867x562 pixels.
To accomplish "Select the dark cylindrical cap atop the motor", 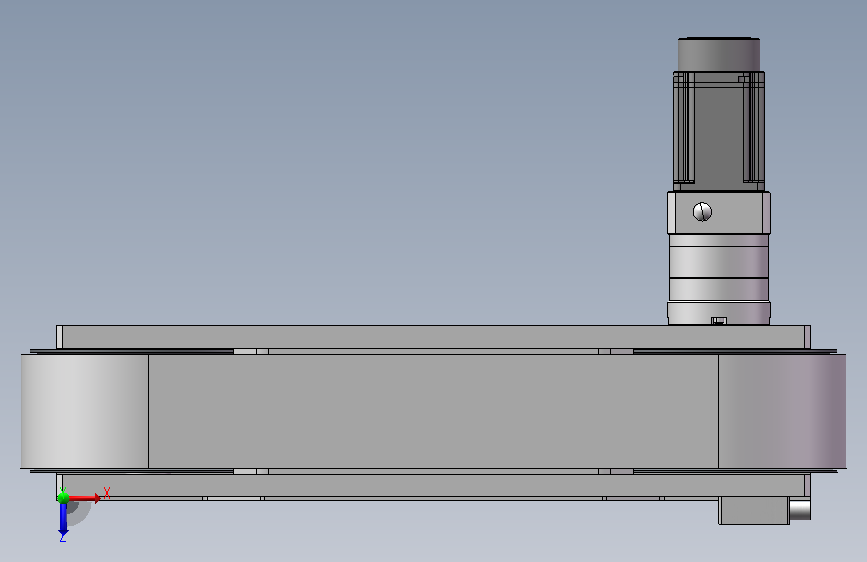I will (719, 54).
